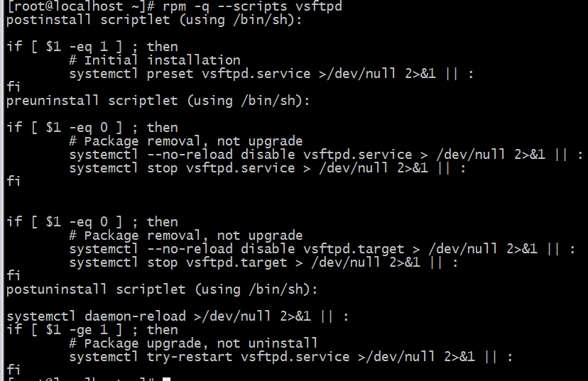The width and height of the screenshot is (588, 381).
Task: Click the first '# Package removal, not upgrade' comment
Action: pos(186,141)
